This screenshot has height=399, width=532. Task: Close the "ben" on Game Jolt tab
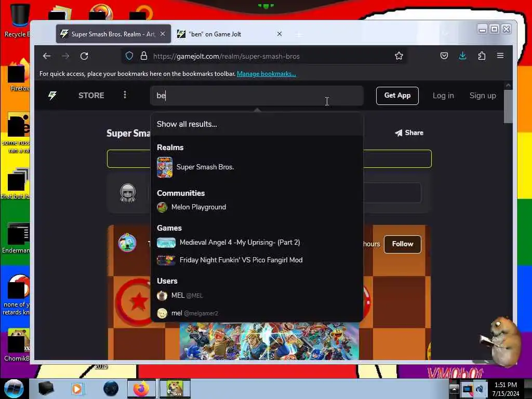point(279,34)
